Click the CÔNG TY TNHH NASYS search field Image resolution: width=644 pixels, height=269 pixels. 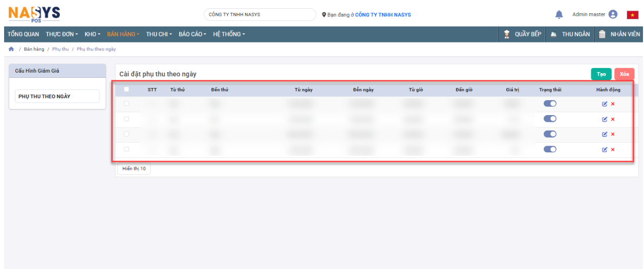tap(260, 15)
